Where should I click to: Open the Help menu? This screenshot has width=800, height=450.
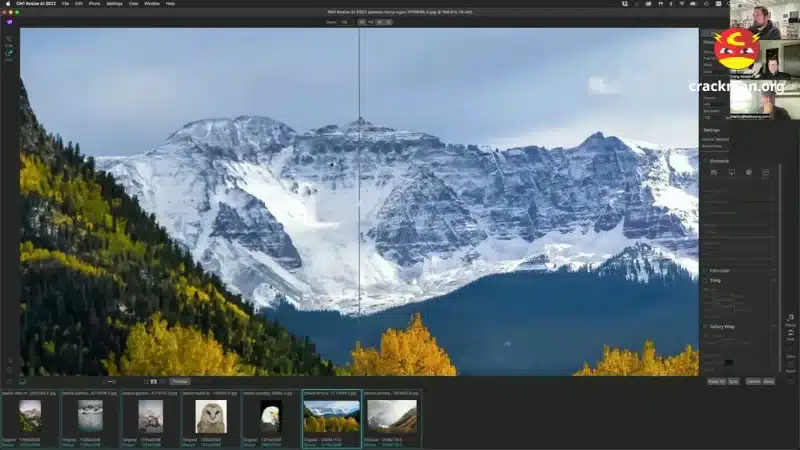tap(170, 4)
